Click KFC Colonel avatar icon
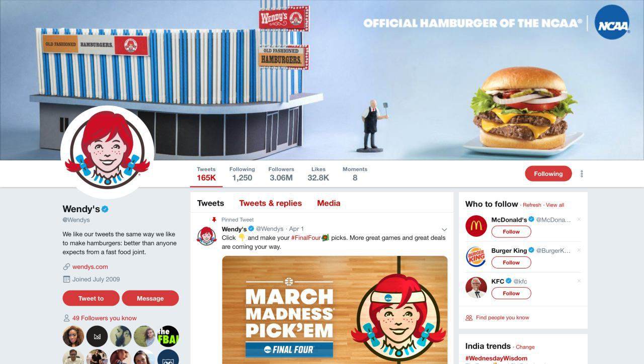The height and width of the screenshot is (364, 644). tap(476, 288)
